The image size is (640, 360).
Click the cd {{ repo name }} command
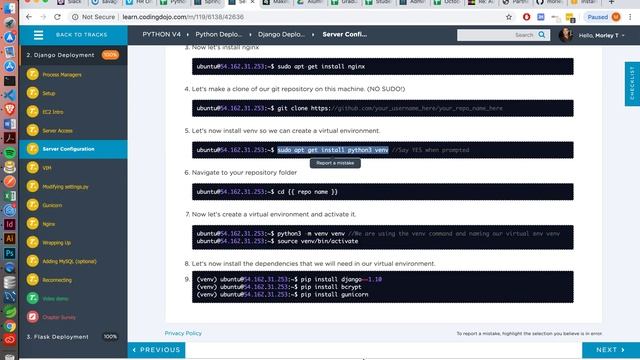coord(307,192)
